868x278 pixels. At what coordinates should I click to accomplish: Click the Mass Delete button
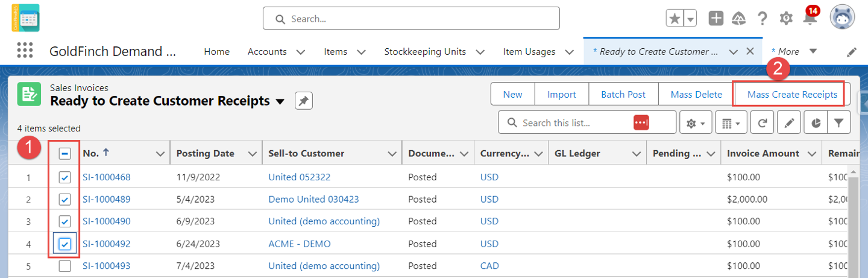[x=696, y=94]
